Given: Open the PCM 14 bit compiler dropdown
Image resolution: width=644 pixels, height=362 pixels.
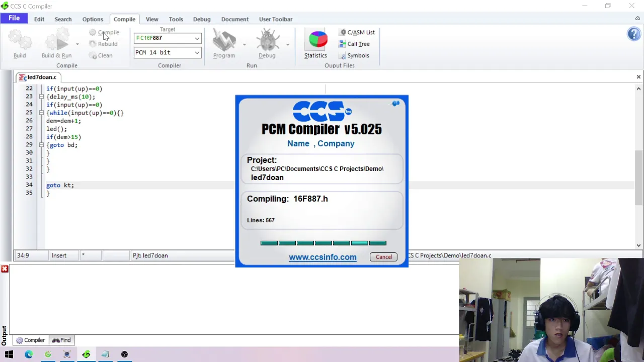Looking at the screenshot, I should [x=197, y=52].
